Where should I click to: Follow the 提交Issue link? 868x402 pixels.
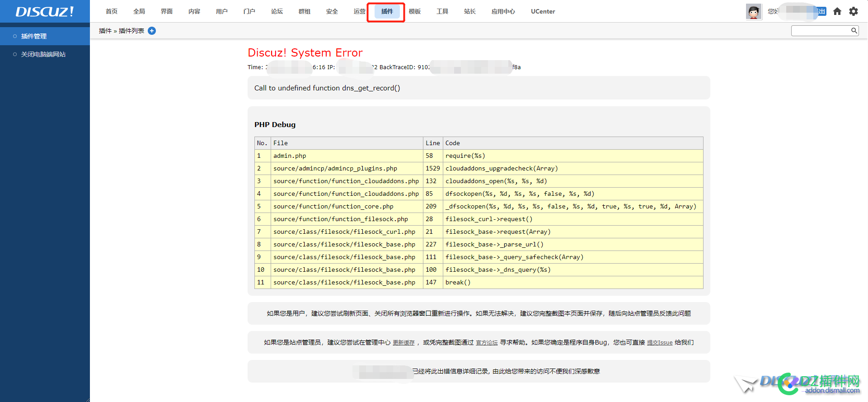pos(660,343)
